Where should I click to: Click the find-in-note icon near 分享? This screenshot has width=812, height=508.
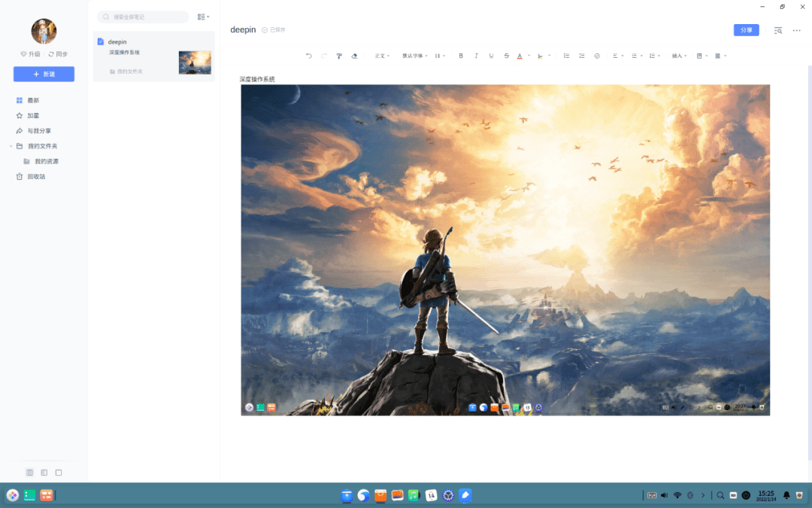coord(777,30)
